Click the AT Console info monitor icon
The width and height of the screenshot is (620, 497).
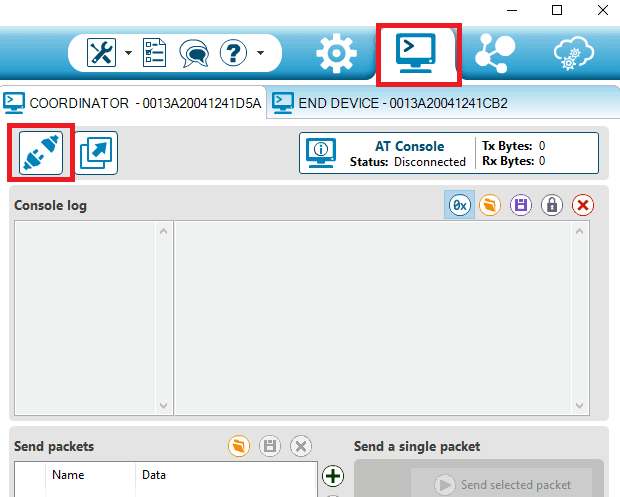pos(322,153)
